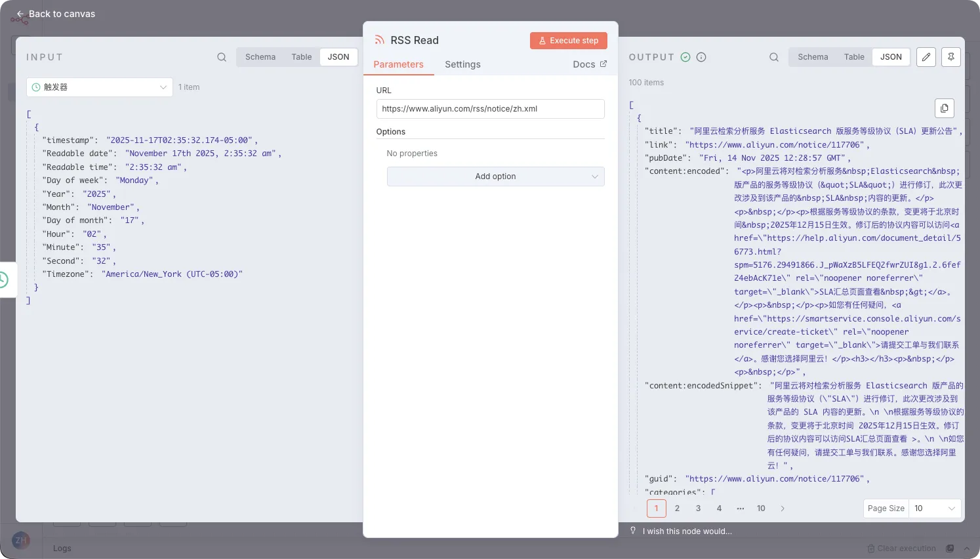This screenshot has width=980, height=559.
Task: Open the Page Size dropdown
Action: point(934,508)
